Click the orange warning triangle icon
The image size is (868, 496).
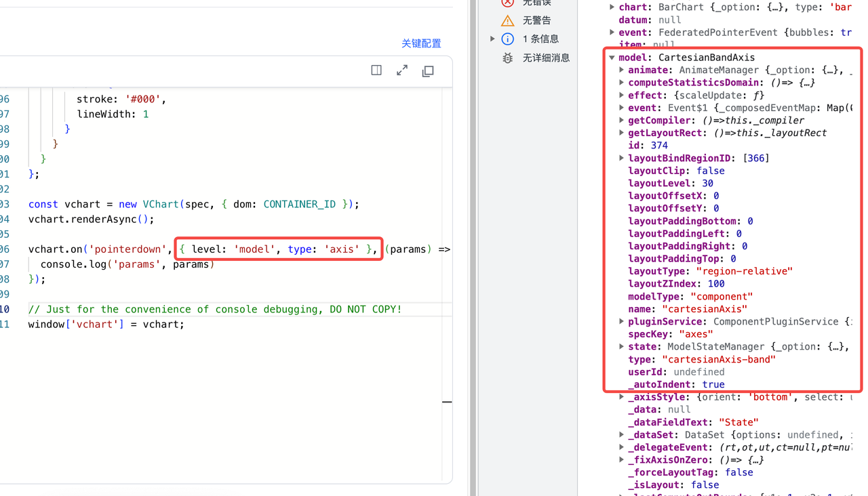click(507, 20)
